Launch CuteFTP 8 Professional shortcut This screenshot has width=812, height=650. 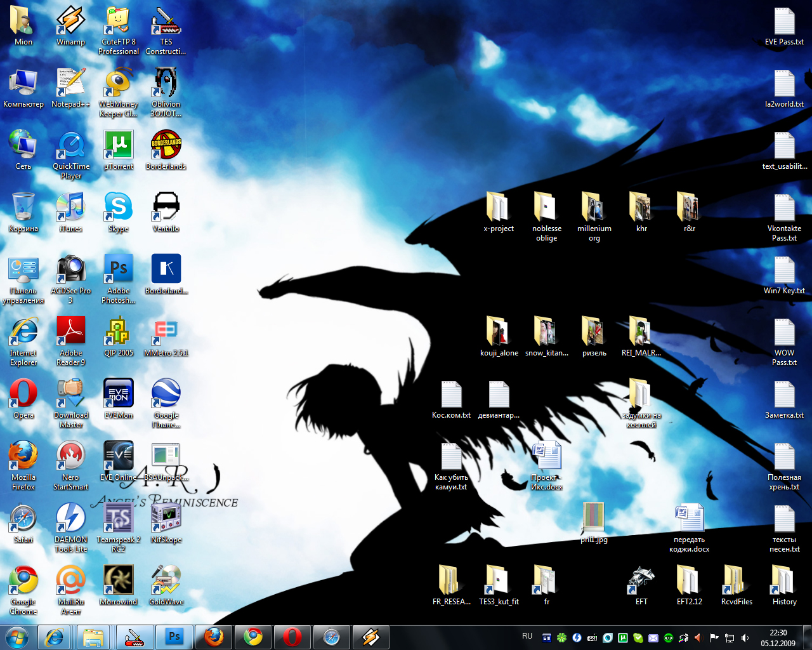pyautogui.click(x=119, y=30)
